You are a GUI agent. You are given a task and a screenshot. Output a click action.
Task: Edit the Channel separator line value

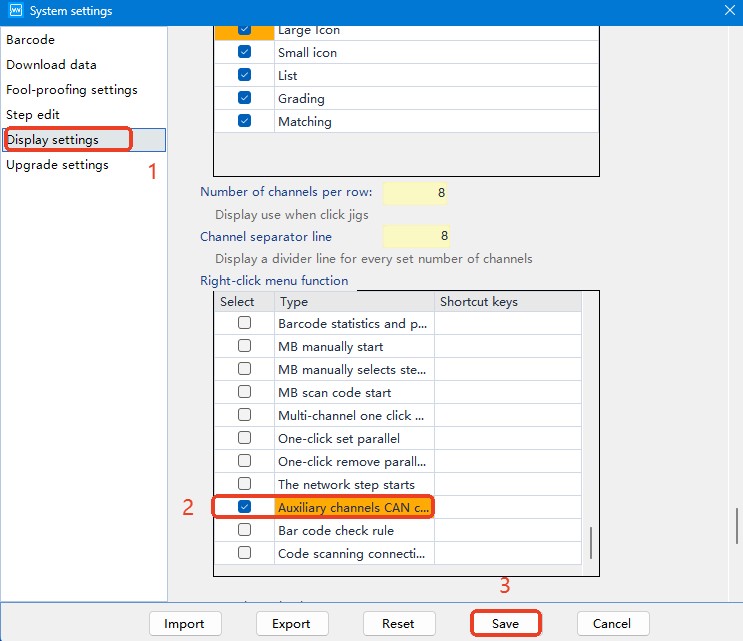click(x=416, y=237)
